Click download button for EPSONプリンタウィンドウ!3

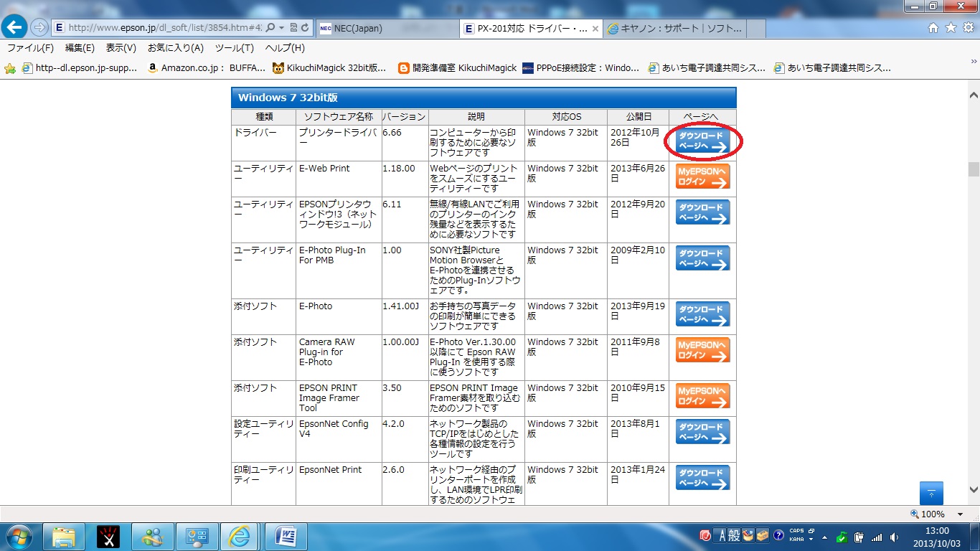tap(702, 212)
